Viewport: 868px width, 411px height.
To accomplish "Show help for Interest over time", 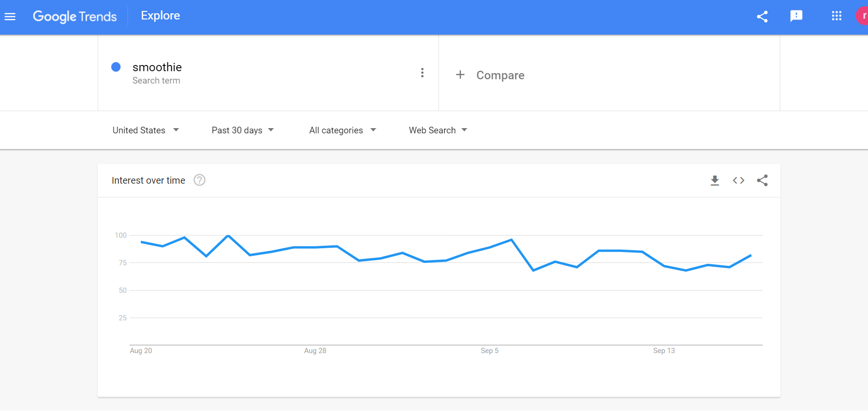I will [x=200, y=180].
